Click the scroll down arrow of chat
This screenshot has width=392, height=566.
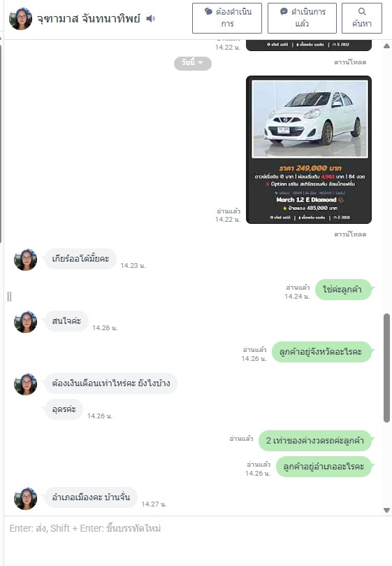pos(386,511)
